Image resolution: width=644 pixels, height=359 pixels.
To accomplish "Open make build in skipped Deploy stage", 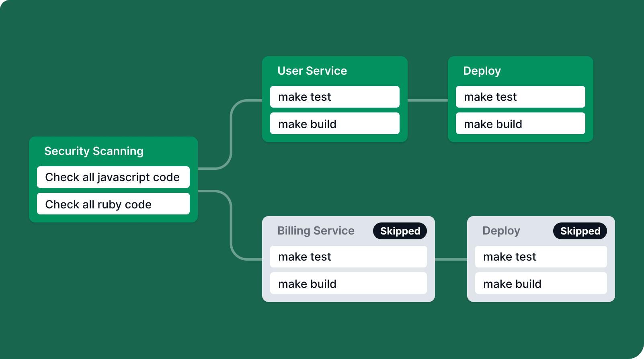I will [x=541, y=283].
